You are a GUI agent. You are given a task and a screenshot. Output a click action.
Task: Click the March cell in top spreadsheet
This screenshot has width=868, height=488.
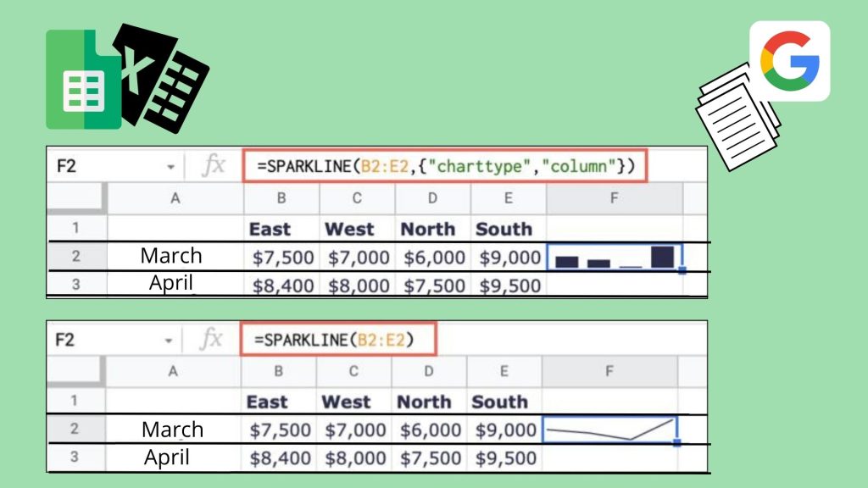tap(175, 256)
